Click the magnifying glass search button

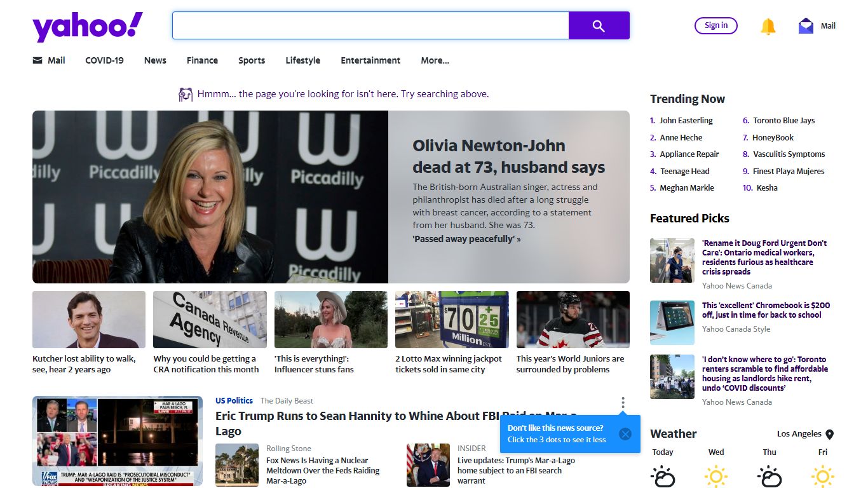599,25
